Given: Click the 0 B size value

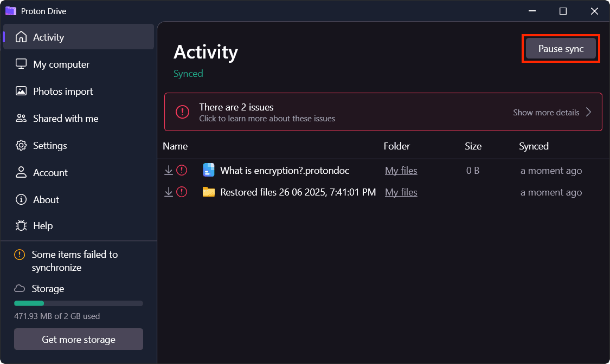Looking at the screenshot, I should point(473,171).
